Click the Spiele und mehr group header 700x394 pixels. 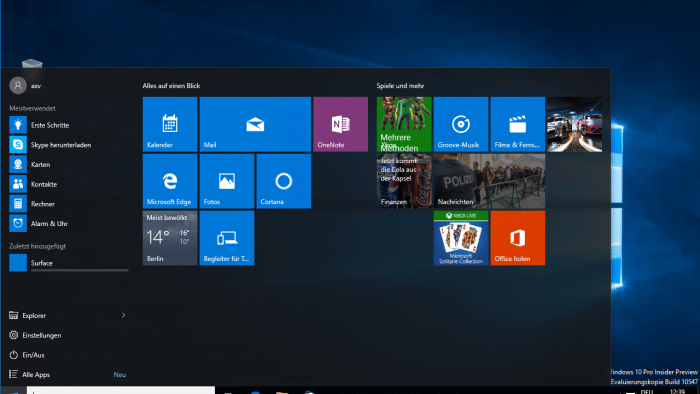tap(400, 86)
